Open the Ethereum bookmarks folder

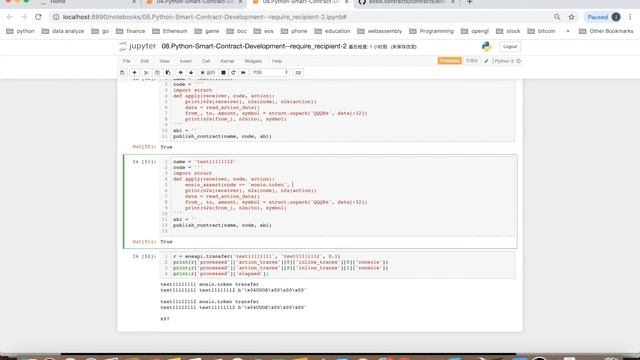(170, 31)
